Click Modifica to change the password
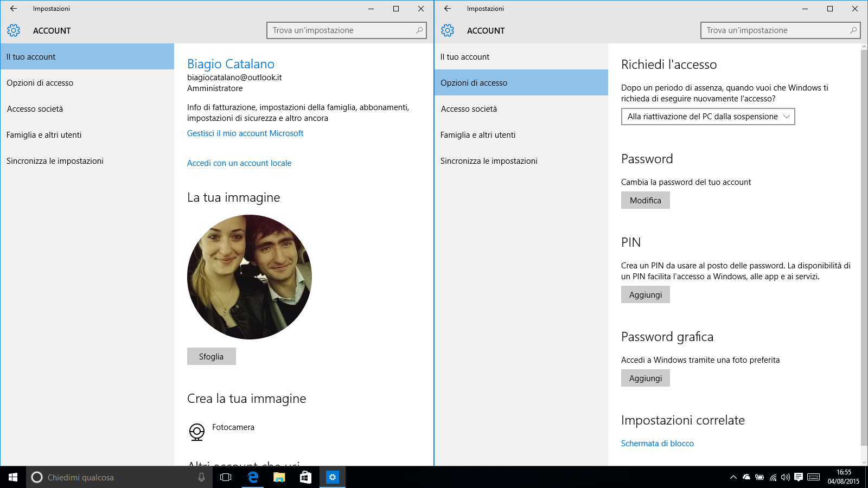 (645, 200)
